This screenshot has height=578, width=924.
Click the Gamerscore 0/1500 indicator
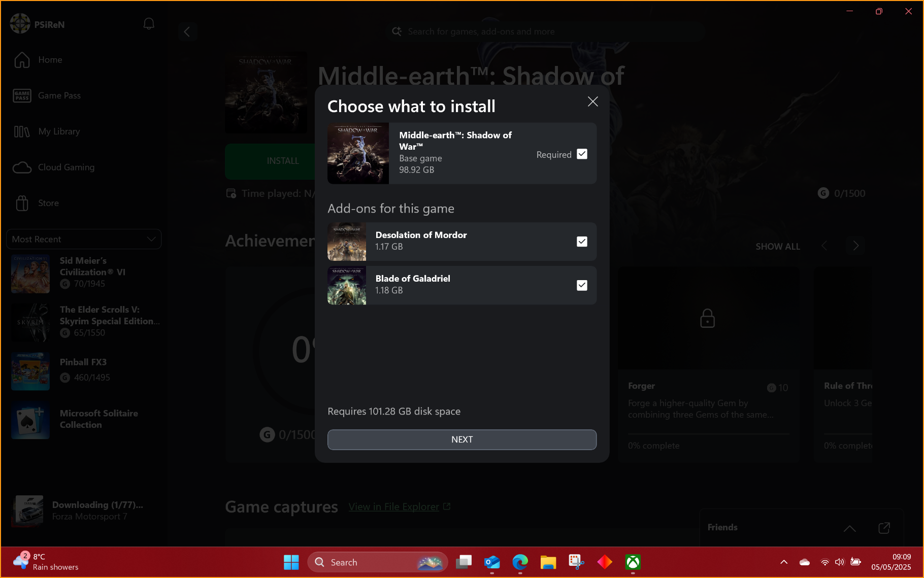pos(842,193)
